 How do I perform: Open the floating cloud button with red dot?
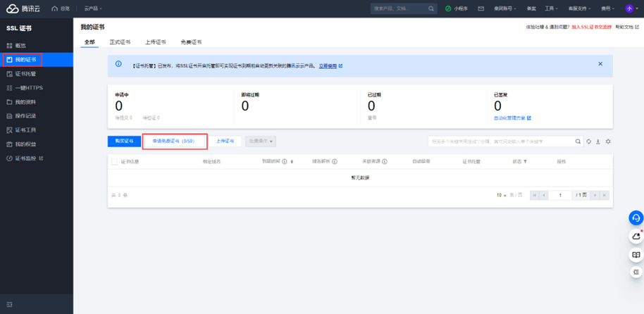pyautogui.click(x=636, y=237)
